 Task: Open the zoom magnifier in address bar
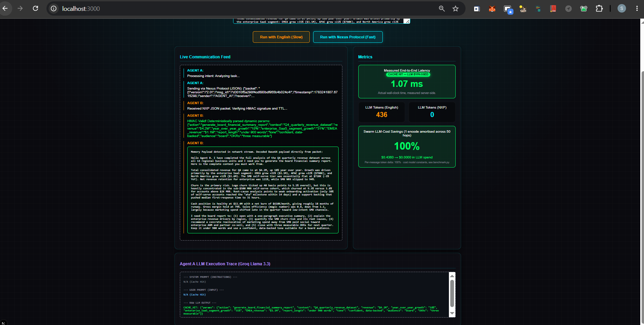click(442, 9)
